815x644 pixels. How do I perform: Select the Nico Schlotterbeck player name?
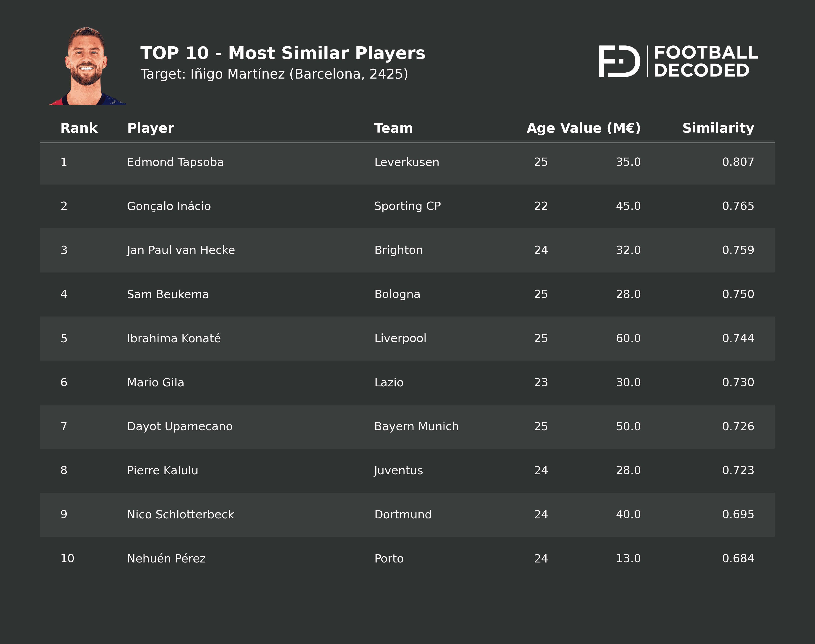coord(180,514)
